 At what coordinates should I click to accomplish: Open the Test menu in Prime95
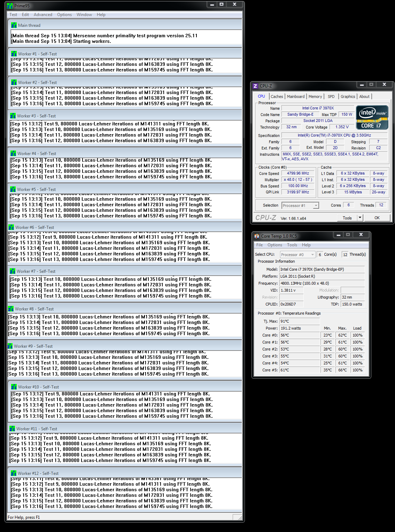[13, 15]
